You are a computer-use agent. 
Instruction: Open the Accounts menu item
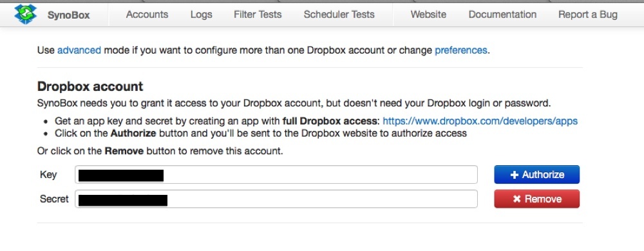147,15
